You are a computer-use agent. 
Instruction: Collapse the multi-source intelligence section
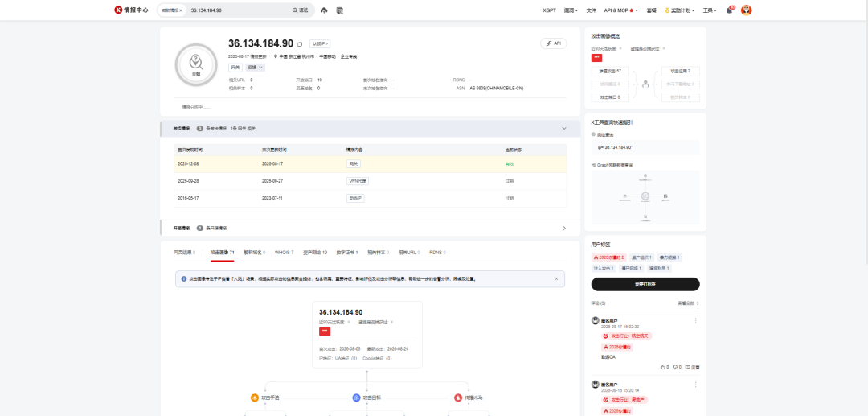coord(564,128)
